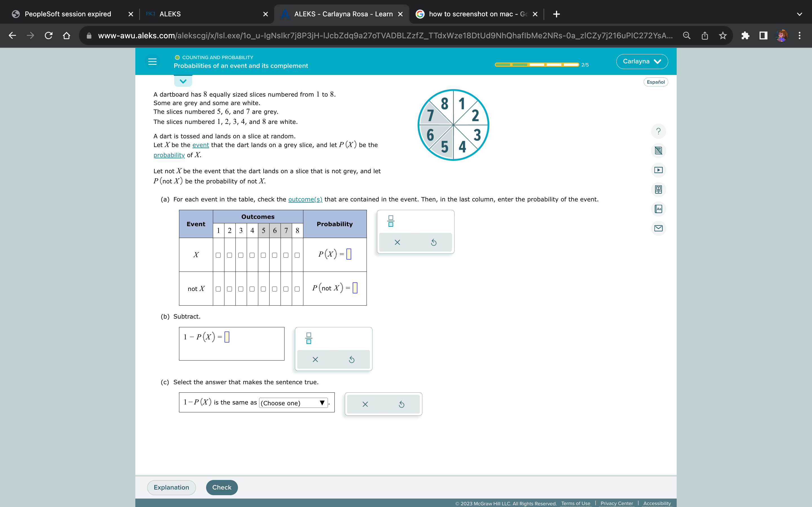Open the hamburger navigation menu
The image size is (812, 507).
tap(153, 61)
